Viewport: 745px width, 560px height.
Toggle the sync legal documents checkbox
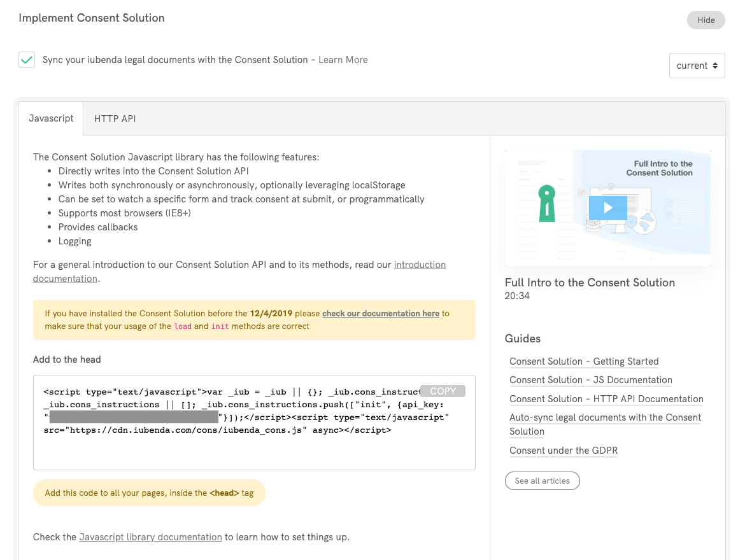tap(26, 59)
